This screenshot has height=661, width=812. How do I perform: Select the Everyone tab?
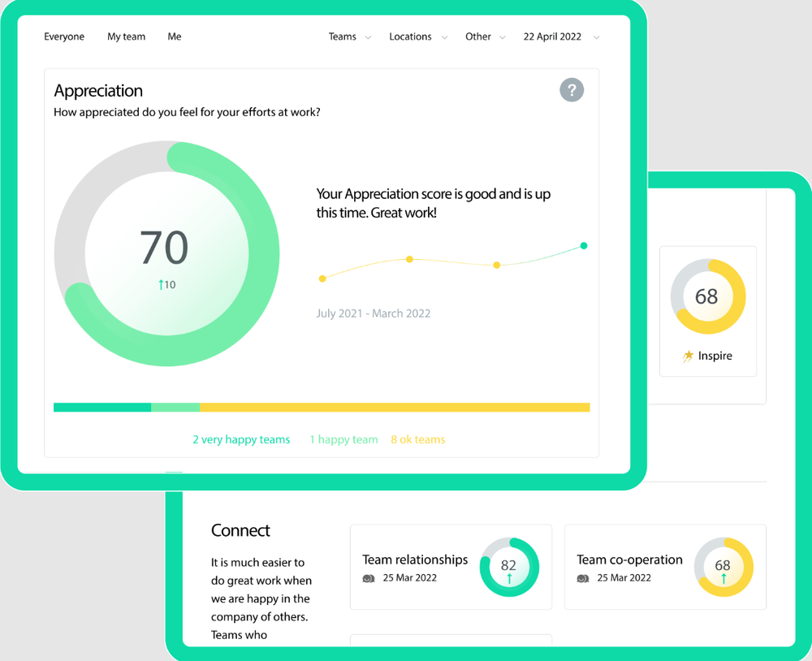tap(64, 37)
